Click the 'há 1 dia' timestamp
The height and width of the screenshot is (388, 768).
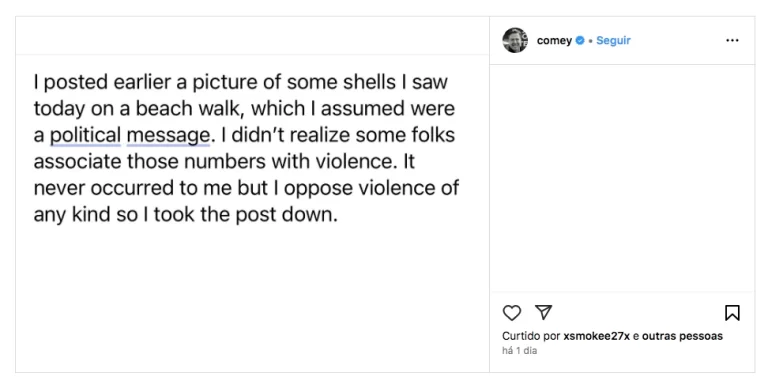click(x=519, y=351)
